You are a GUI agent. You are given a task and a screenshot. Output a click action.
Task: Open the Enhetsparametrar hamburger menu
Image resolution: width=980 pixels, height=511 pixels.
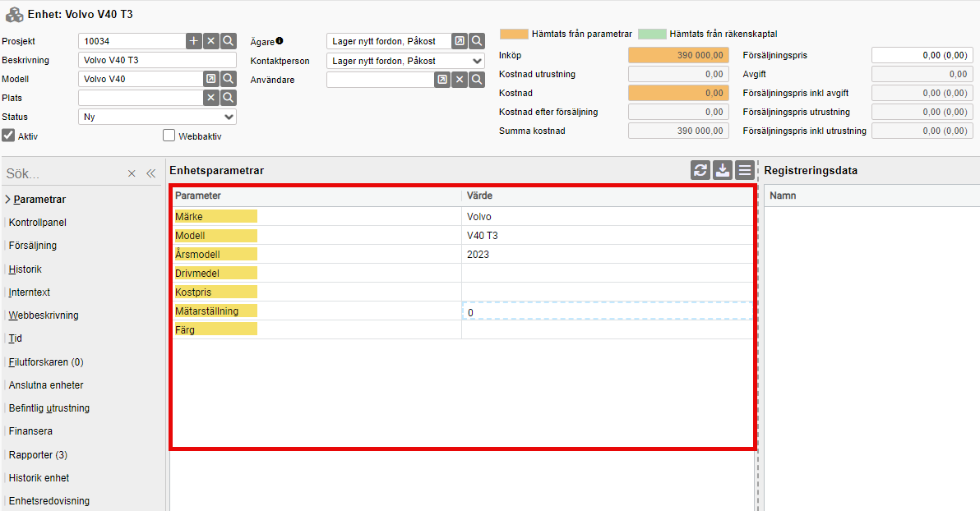[744, 170]
